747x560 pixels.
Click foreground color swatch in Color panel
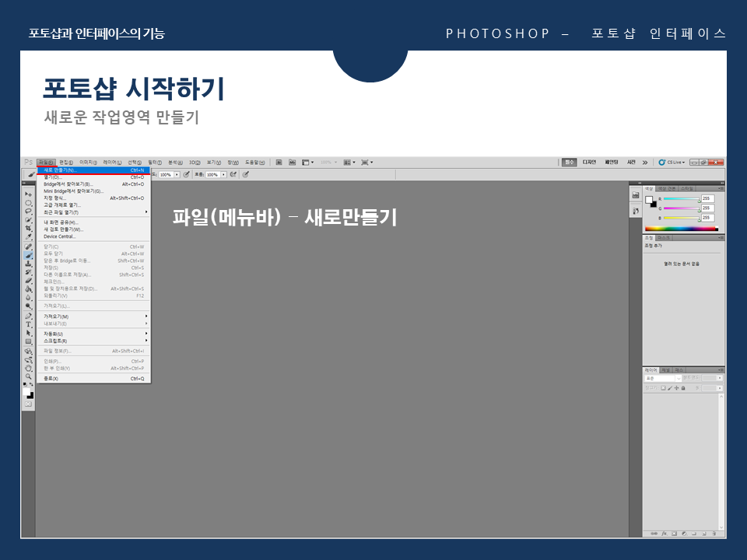[649, 200]
